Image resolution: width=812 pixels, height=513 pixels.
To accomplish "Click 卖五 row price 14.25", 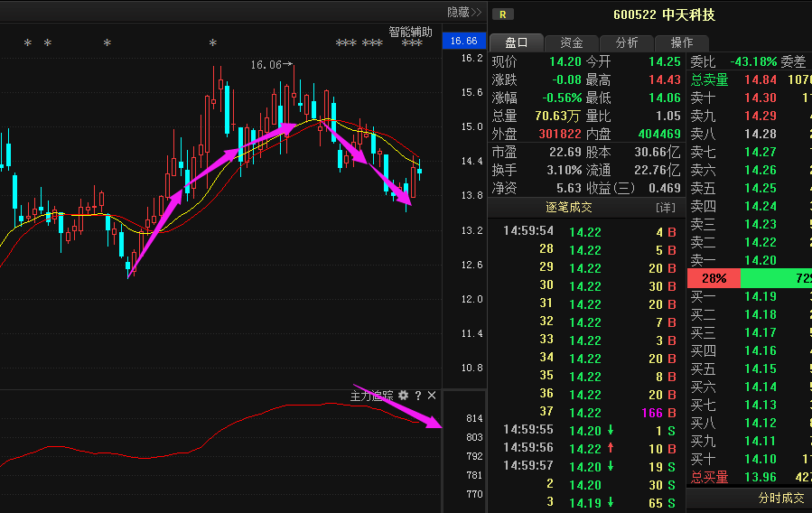I will pyautogui.click(x=761, y=188).
